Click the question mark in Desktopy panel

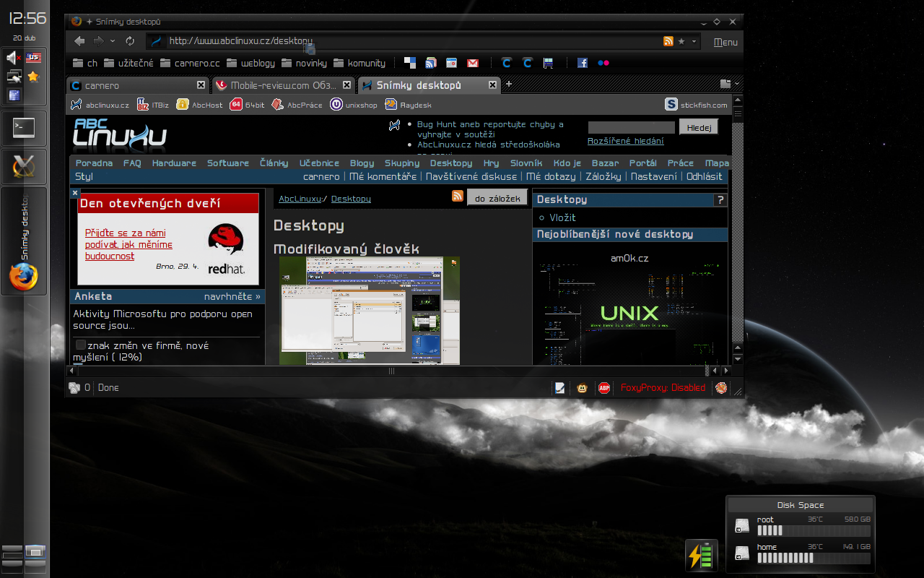[720, 200]
